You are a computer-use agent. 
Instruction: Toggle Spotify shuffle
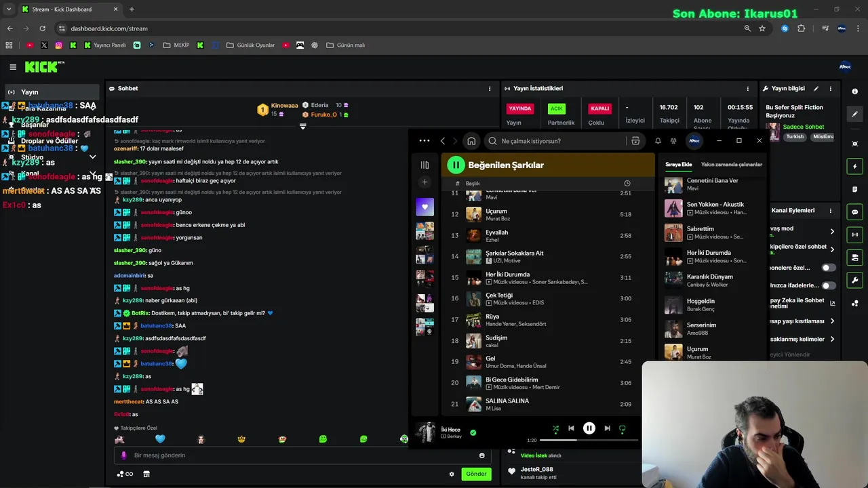tap(555, 428)
